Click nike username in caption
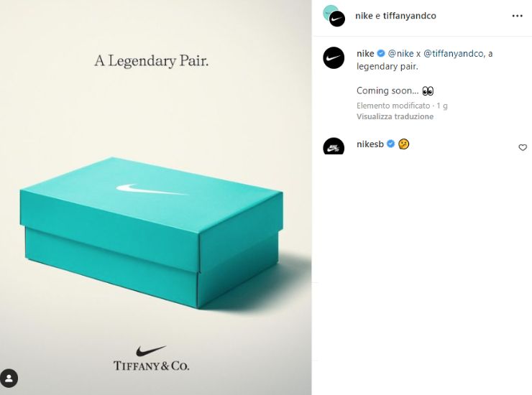 tap(365, 54)
